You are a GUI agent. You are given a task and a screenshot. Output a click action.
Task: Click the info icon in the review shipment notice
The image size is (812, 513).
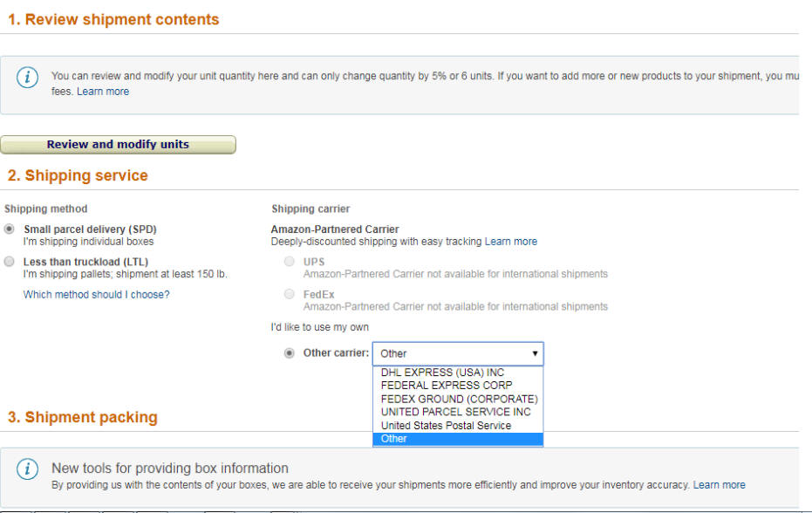tap(27, 78)
